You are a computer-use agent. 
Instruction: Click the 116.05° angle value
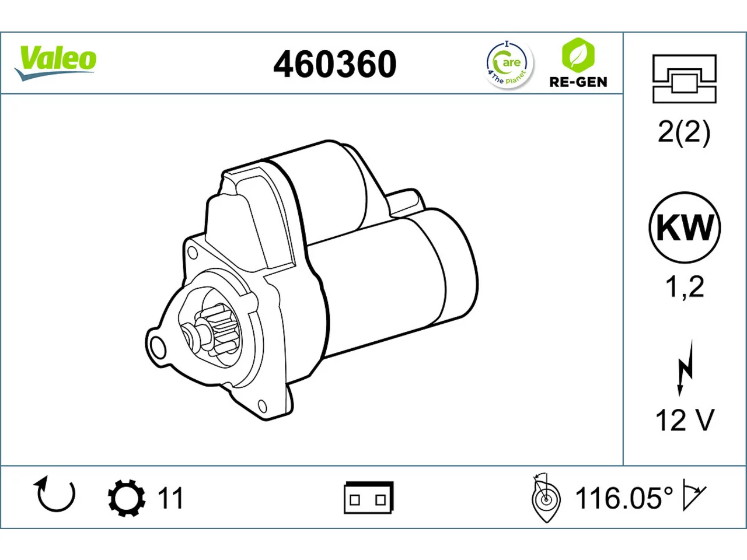click(624, 498)
